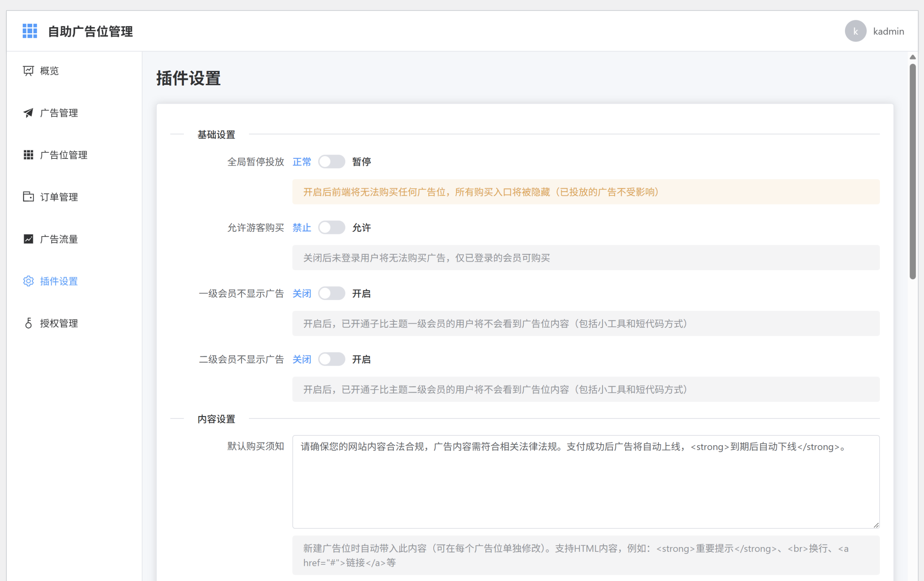Click the 广告位管理 grid icon
Viewport: 924px width, 581px height.
(x=29, y=155)
